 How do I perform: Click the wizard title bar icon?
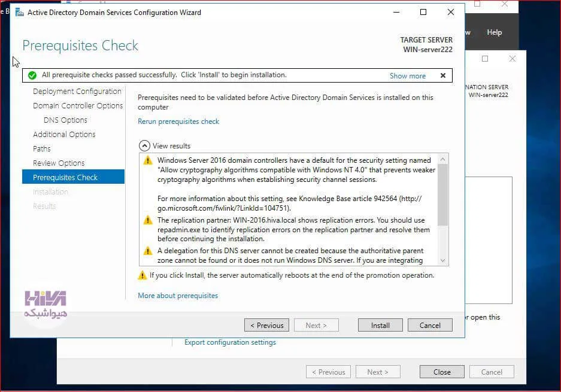(x=19, y=13)
